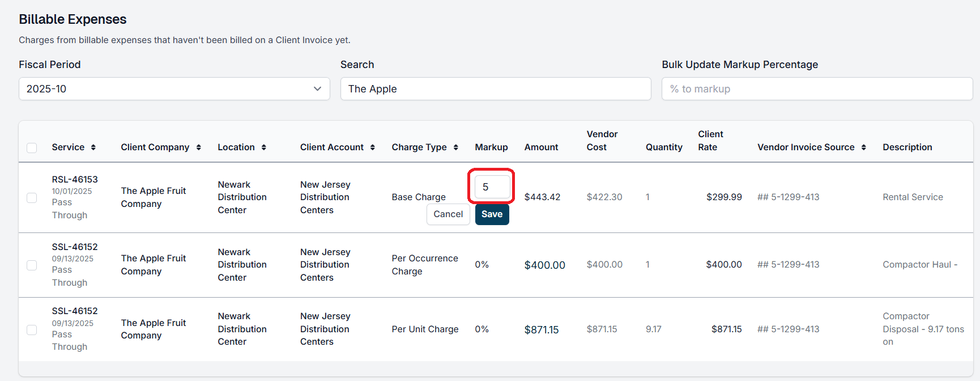This screenshot has height=381, width=980.
Task: Cancel the markup edit
Action: pos(448,214)
